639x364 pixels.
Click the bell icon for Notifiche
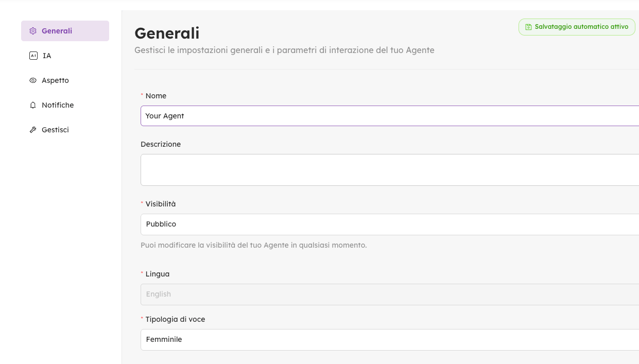point(33,105)
